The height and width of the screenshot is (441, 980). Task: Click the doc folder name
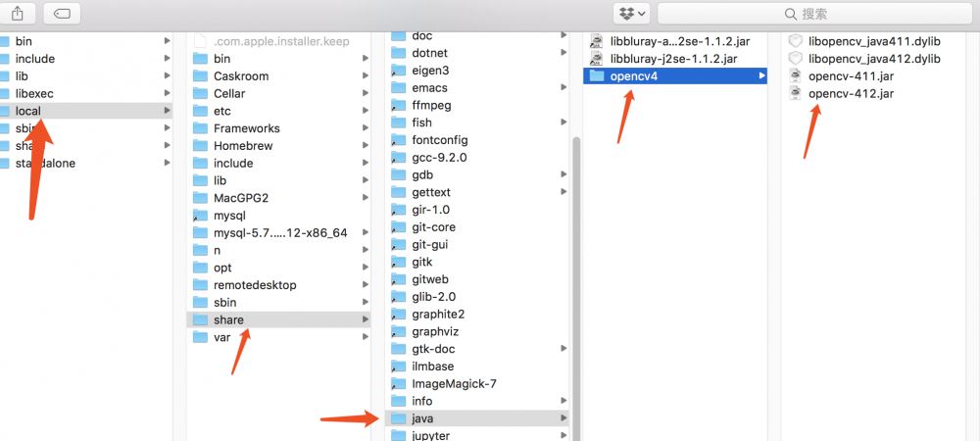[421, 36]
